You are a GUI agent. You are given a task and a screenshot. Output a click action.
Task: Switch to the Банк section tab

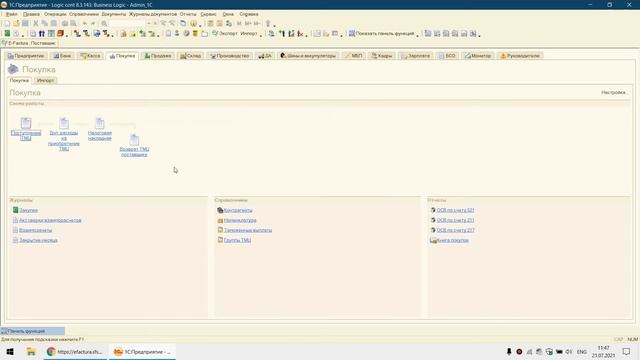62,56
